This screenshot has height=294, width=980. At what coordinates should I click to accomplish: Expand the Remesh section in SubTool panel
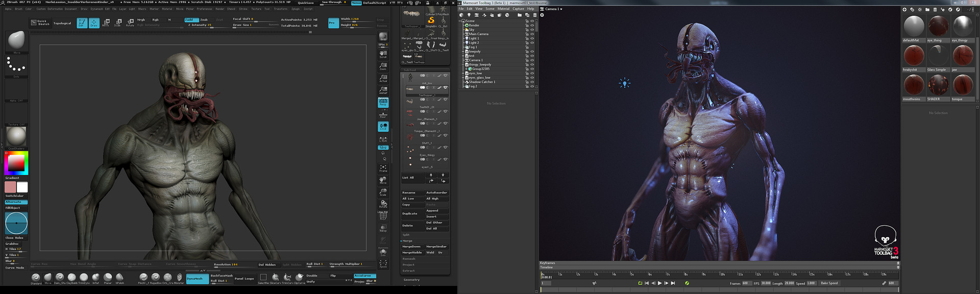pos(409,259)
